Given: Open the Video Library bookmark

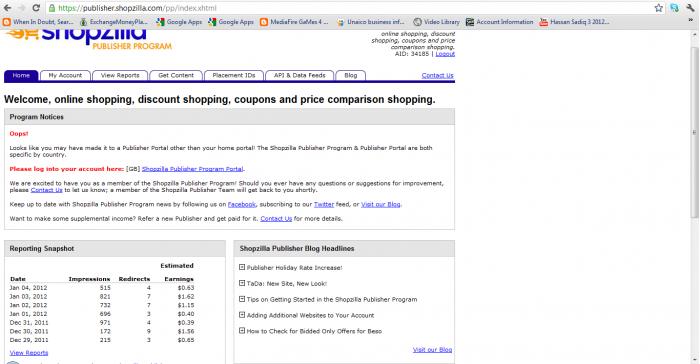Looking at the screenshot, I should (x=436, y=21).
